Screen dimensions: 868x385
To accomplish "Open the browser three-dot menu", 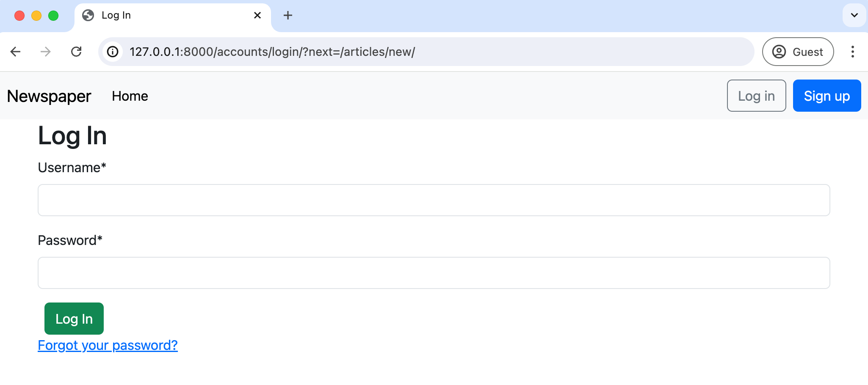I will [853, 52].
